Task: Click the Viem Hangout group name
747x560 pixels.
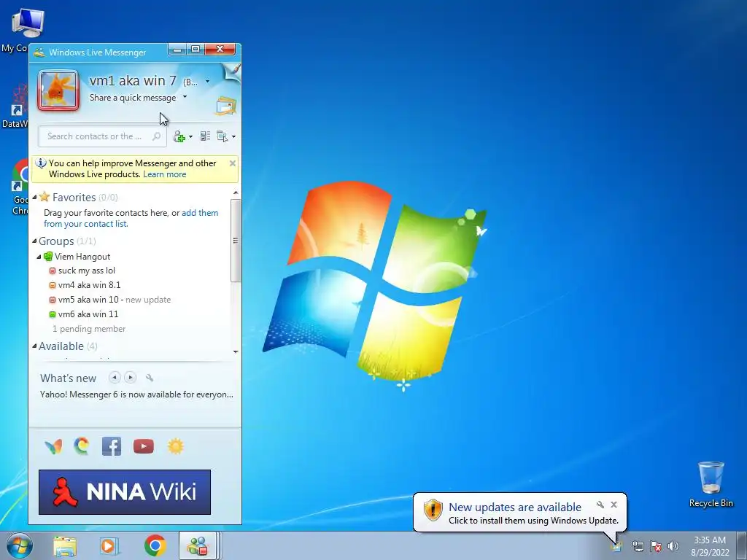Action: click(82, 257)
